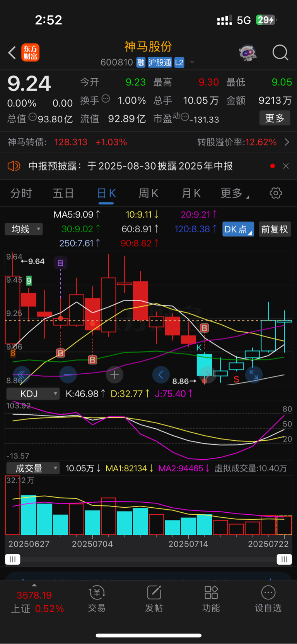Viewport: 297px width, 644px height.
Task: Tap info icon next to 换手
Action: tap(106, 99)
